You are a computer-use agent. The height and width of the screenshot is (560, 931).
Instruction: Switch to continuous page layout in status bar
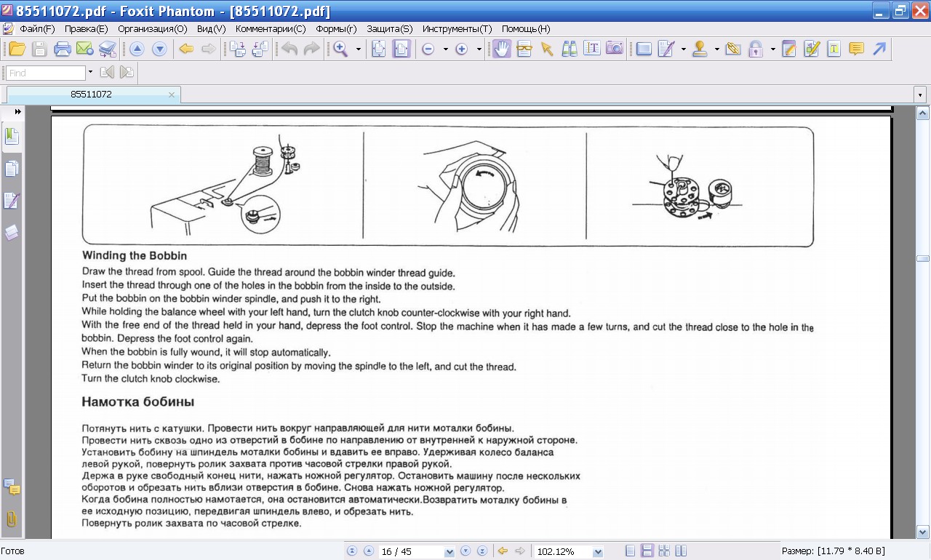647,551
